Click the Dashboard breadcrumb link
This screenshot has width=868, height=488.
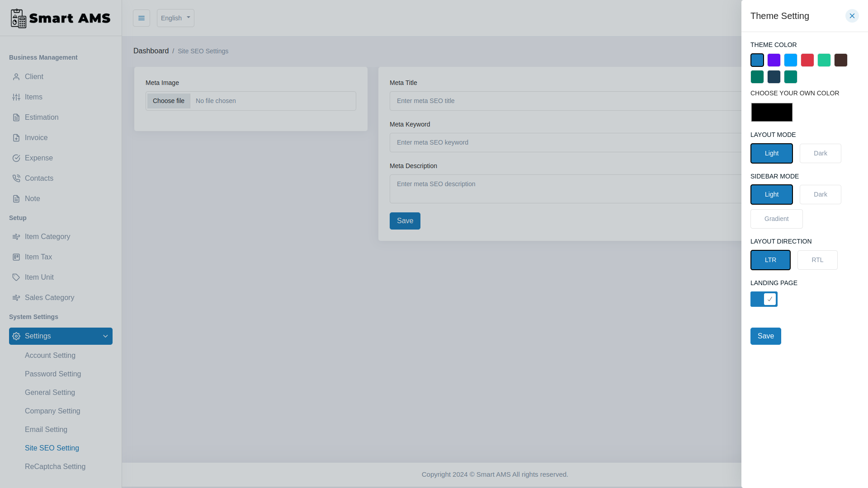coord(151,51)
